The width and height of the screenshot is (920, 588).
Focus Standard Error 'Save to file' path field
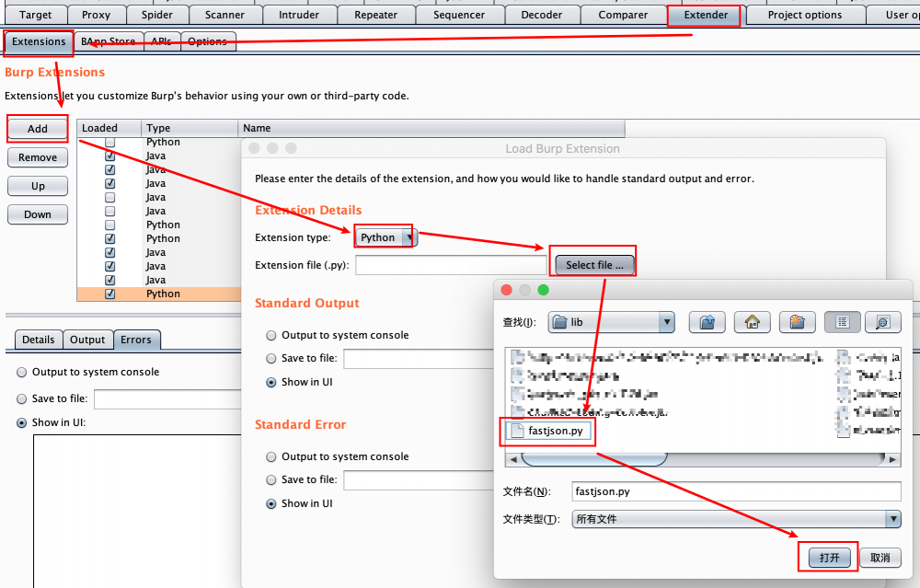pyautogui.click(x=419, y=480)
